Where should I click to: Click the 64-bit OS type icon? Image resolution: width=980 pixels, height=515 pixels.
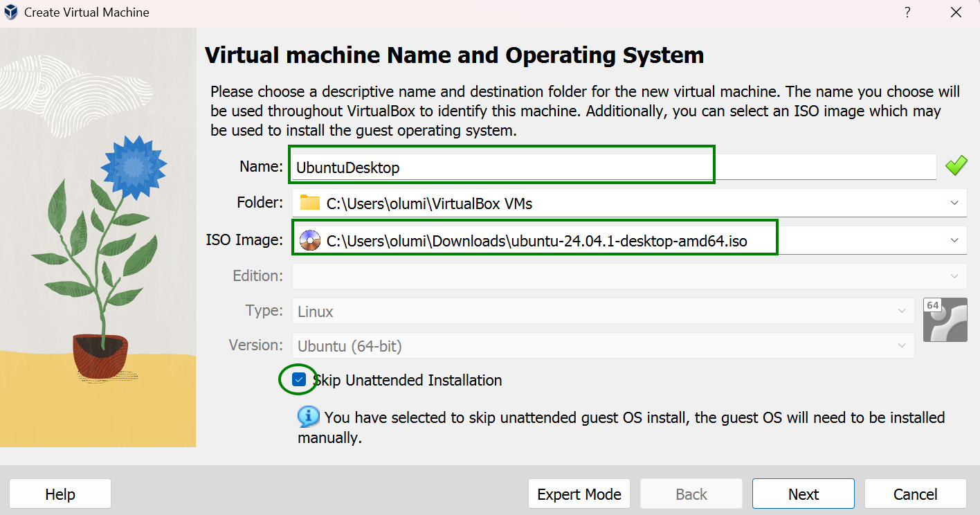(945, 320)
